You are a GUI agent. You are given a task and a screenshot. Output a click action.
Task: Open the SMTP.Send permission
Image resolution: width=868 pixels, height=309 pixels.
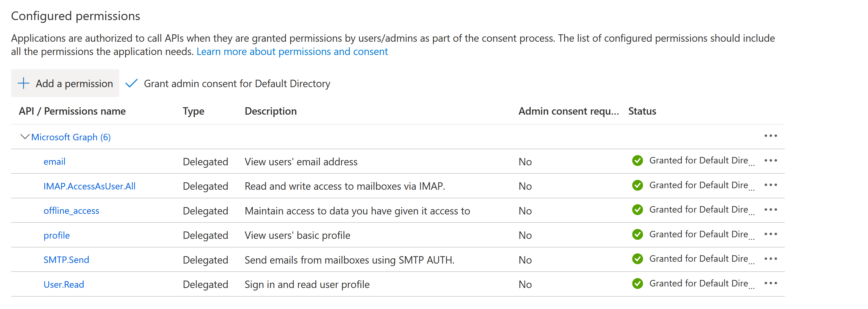coord(67,260)
